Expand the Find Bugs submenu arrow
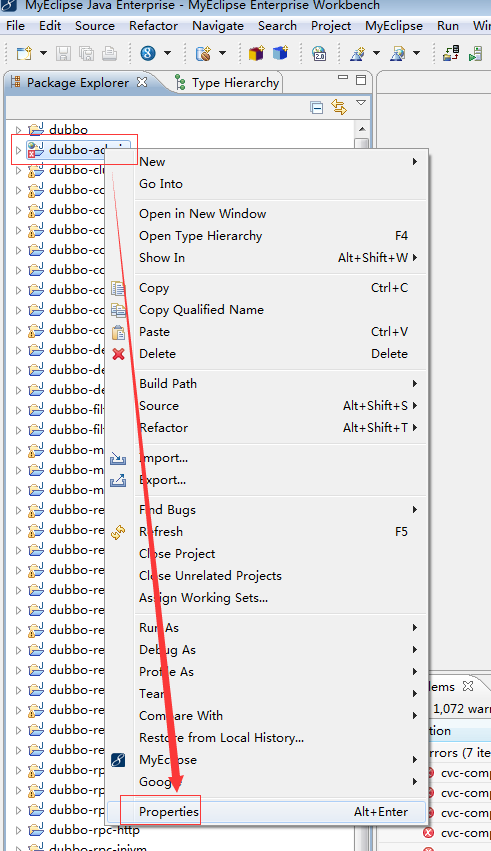This screenshot has width=491, height=851. [415, 510]
